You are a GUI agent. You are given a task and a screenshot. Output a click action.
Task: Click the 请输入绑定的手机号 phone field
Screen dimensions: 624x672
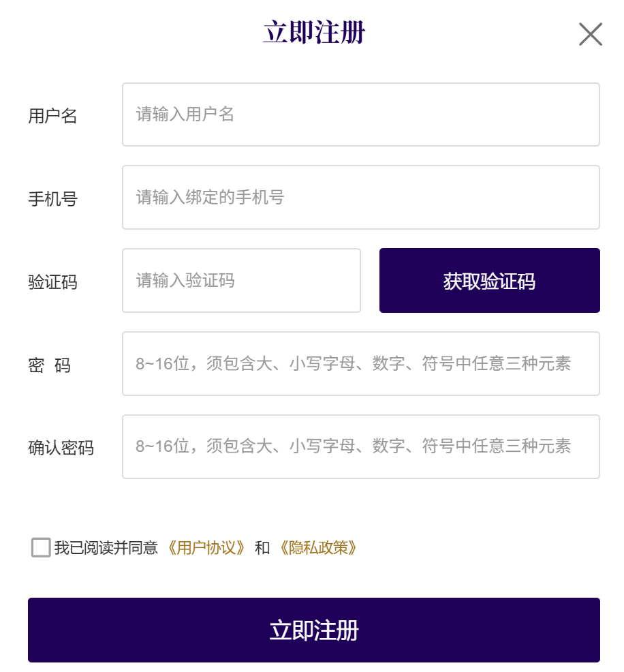360,198
